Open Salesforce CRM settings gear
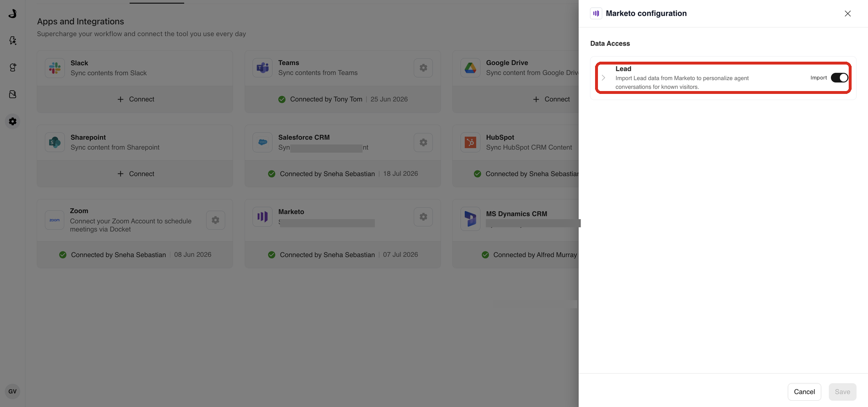 (423, 143)
